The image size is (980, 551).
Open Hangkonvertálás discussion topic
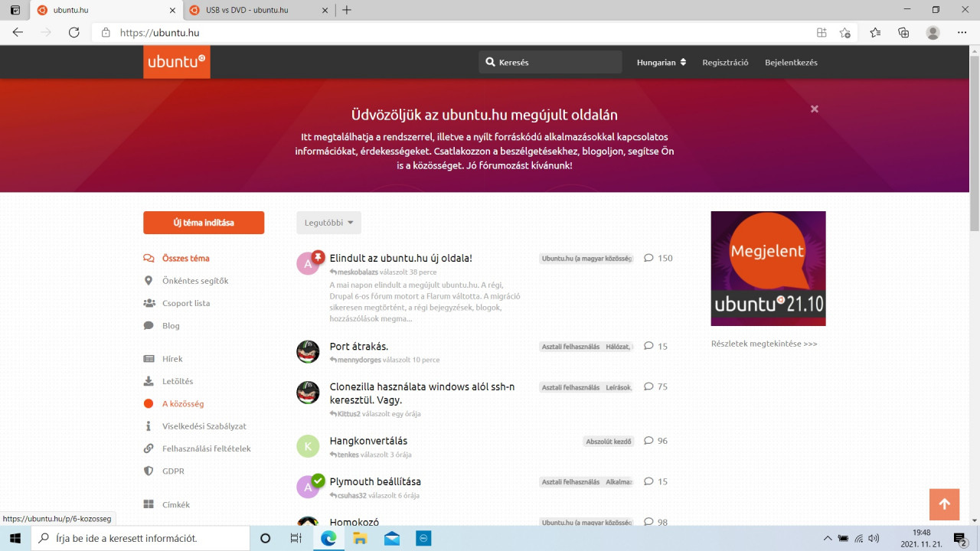pos(368,441)
